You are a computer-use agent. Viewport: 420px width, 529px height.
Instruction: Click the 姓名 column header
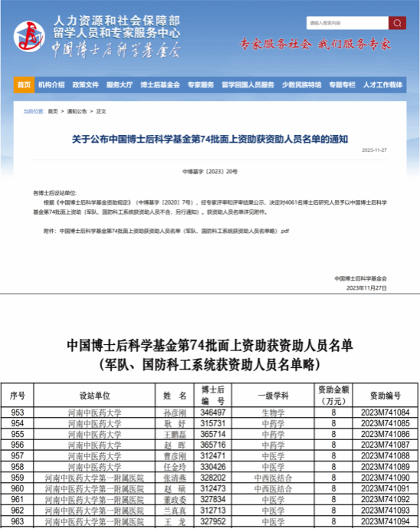(x=175, y=396)
